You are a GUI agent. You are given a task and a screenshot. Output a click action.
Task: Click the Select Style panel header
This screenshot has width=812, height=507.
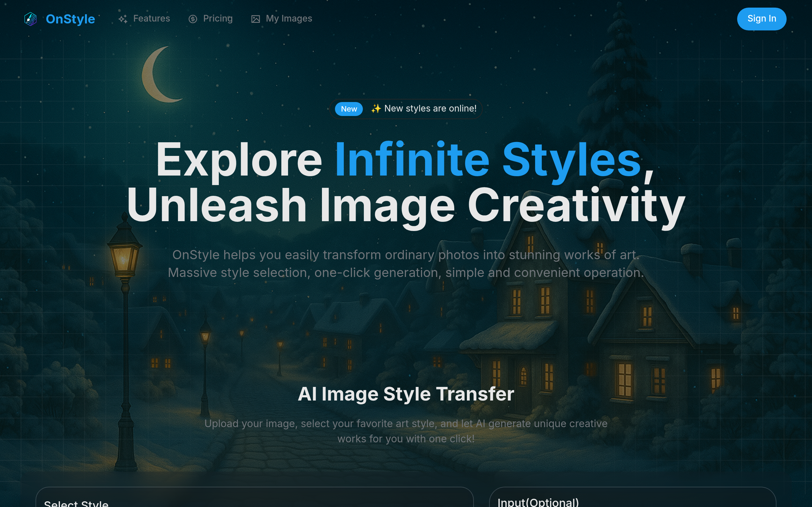(76, 503)
